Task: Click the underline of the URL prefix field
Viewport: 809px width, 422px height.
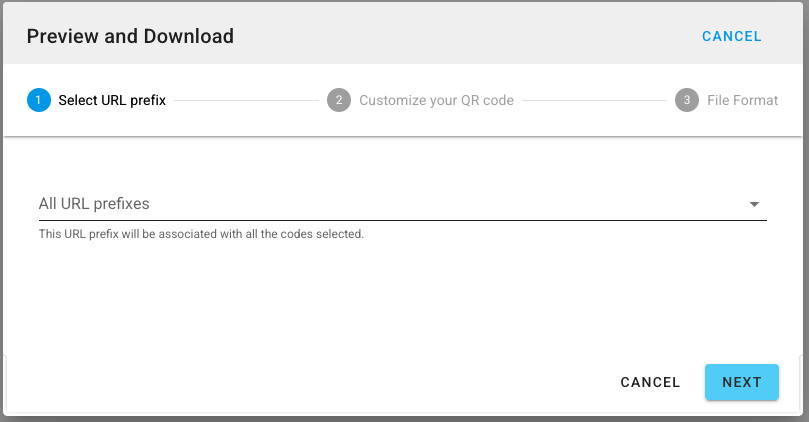Action: click(403, 220)
